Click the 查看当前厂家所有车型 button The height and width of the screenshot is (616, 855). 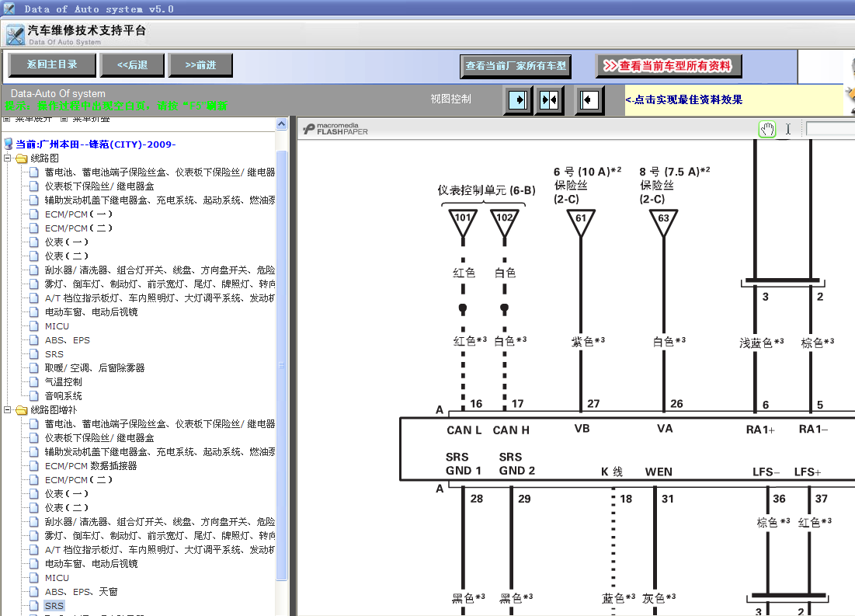(516, 67)
